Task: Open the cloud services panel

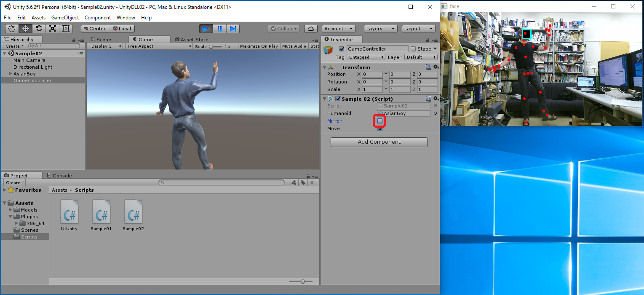Action: pyautogui.click(x=310, y=29)
